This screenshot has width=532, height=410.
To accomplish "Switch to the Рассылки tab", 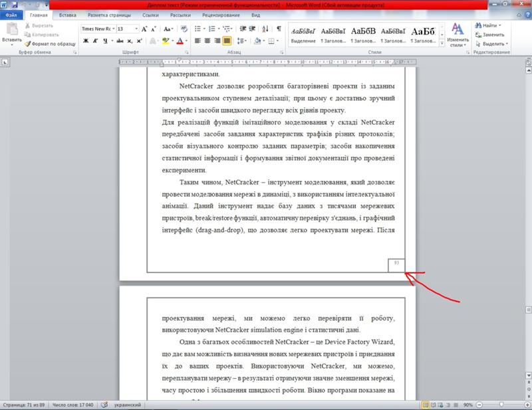I will click(180, 15).
